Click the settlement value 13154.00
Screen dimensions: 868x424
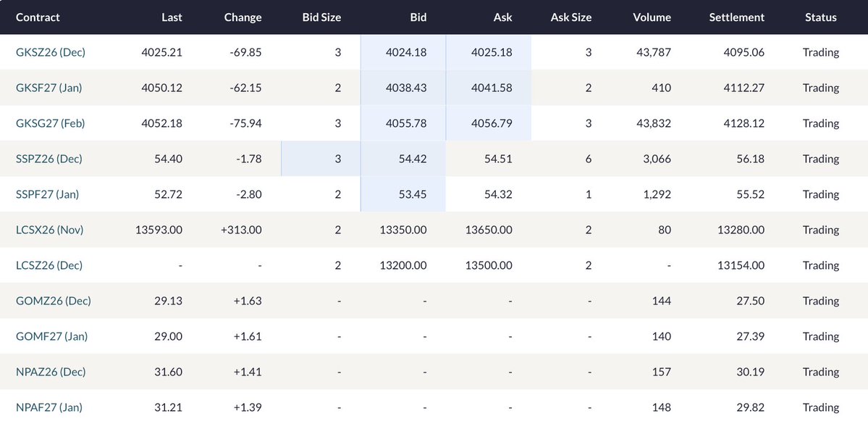coord(741,265)
